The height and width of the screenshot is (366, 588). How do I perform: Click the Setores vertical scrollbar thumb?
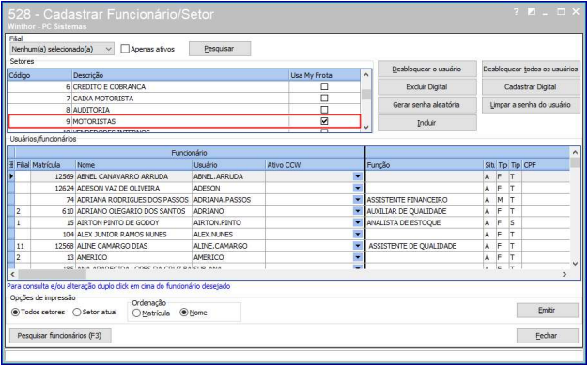pyautogui.click(x=366, y=94)
